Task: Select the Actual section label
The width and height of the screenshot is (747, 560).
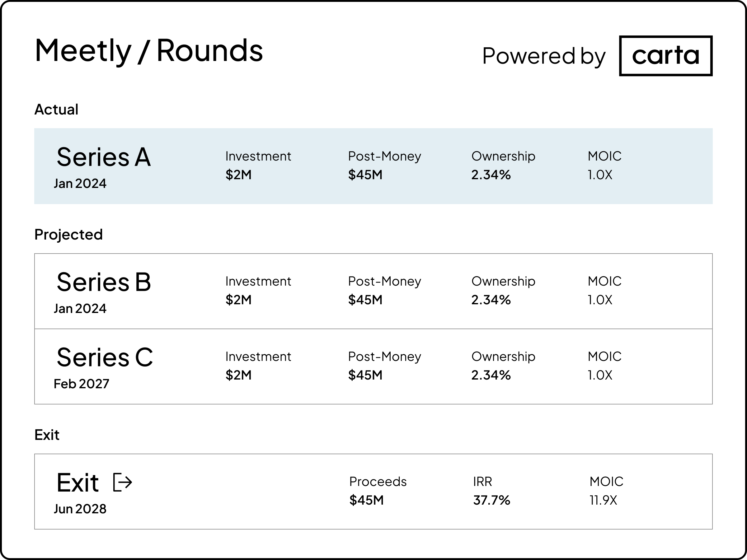Action: click(56, 110)
